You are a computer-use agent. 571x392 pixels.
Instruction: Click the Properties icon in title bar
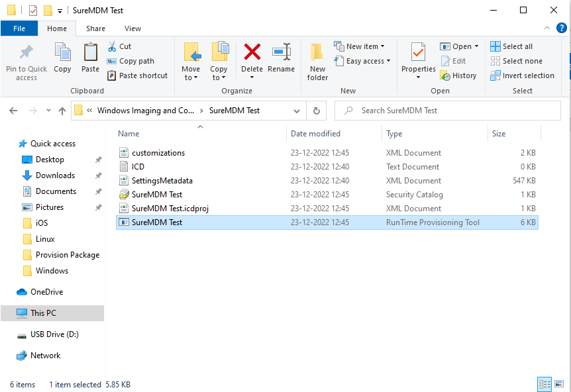[32, 11]
